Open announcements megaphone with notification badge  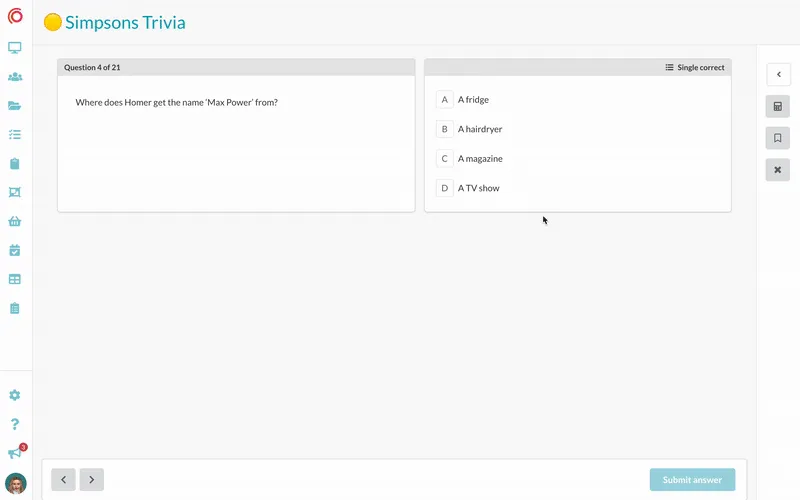click(16, 452)
